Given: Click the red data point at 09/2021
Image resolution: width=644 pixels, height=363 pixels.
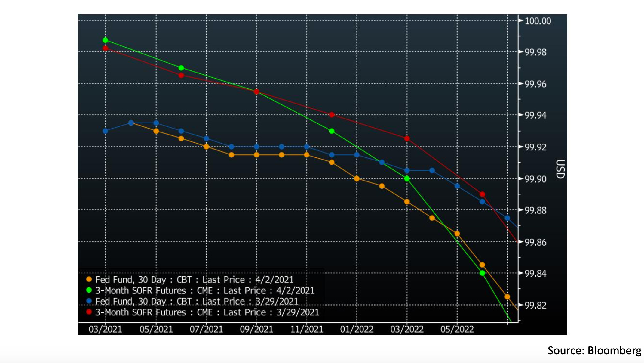Looking at the screenshot, I should pyautogui.click(x=256, y=92).
